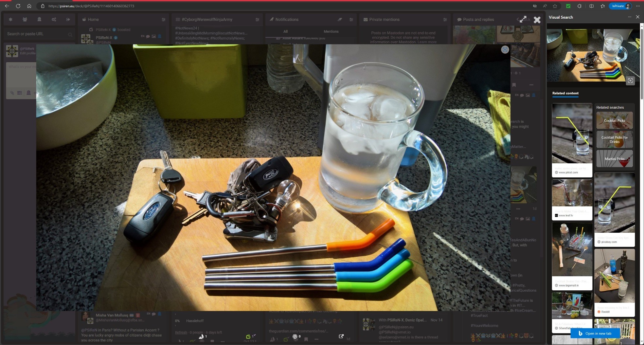Select the All notifications tab
This screenshot has height=345, width=644.
click(285, 31)
